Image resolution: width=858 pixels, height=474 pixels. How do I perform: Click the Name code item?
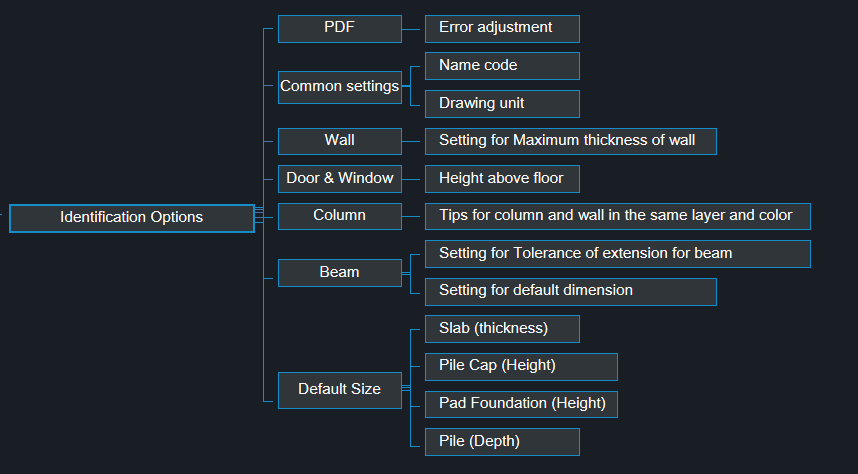(501, 66)
